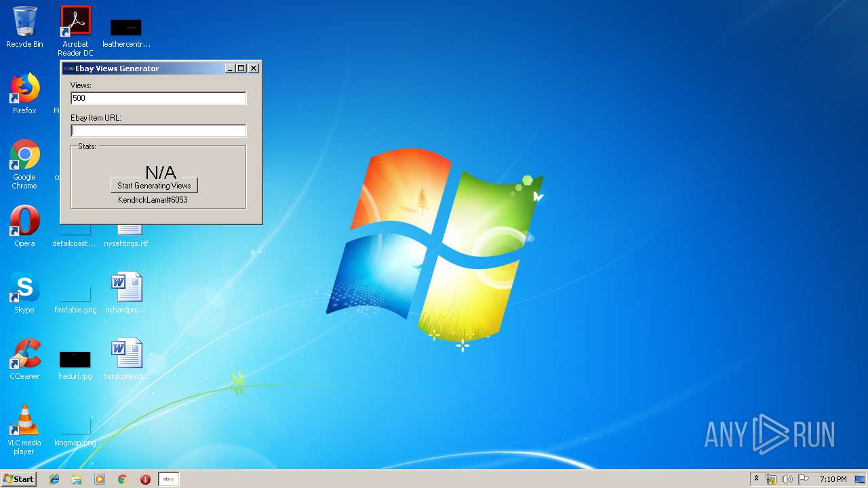This screenshot has width=868, height=488.
Task: Select the Skype desktop shortcut
Action: [x=24, y=293]
